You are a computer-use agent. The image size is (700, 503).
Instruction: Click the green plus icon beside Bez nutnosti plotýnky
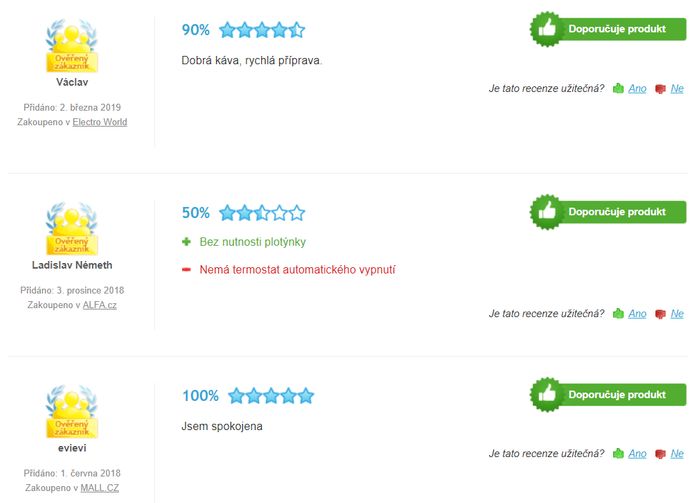186,242
